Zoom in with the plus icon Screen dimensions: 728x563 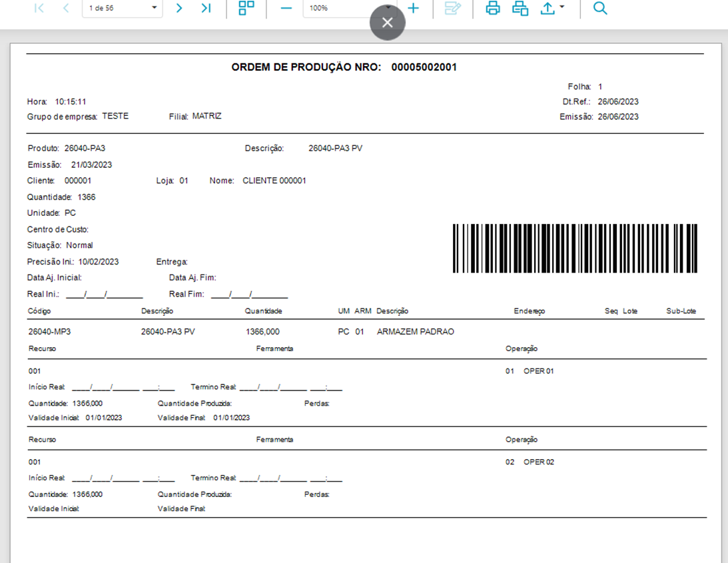click(413, 8)
